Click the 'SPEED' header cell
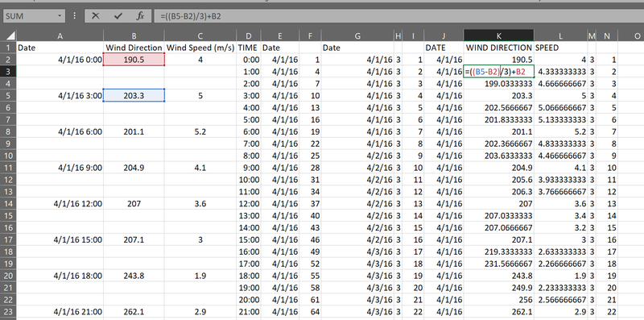Image resolution: width=644 pixels, height=320 pixels. point(560,48)
